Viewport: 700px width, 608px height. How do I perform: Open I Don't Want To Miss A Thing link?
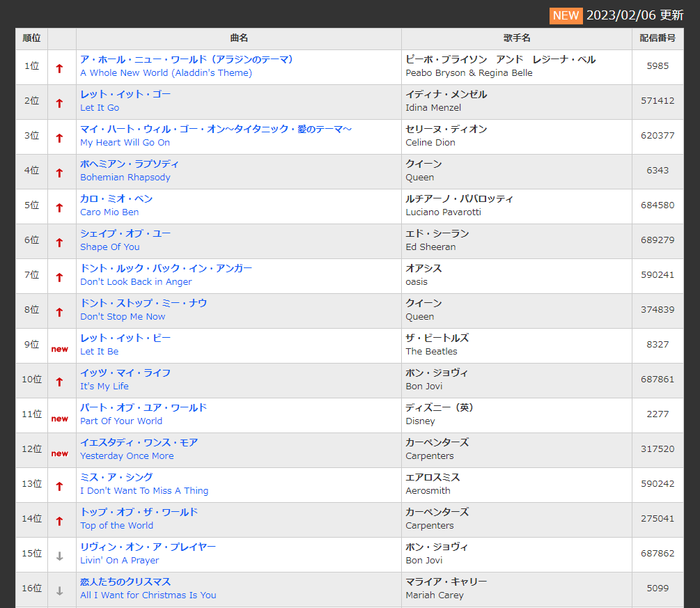coord(144,484)
